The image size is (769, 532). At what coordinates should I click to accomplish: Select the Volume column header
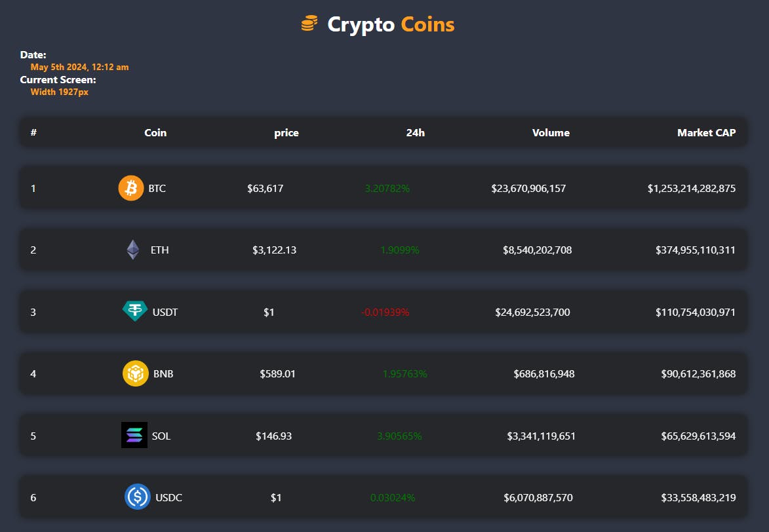(x=551, y=133)
